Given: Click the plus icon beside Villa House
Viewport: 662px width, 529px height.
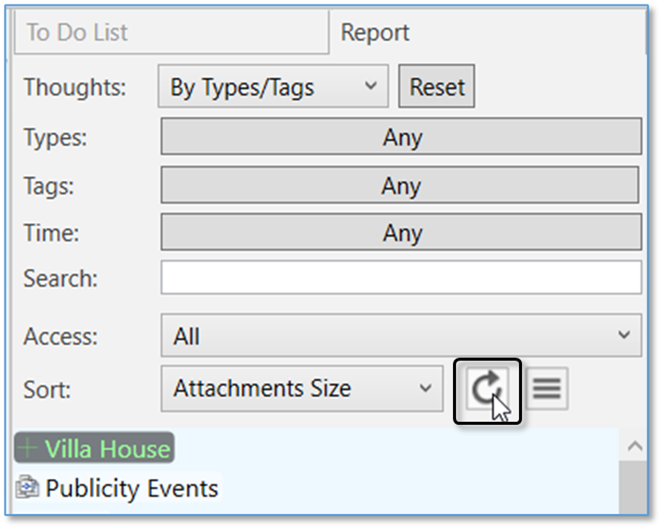Looking at the screenshot, I should tap(28, 449).
